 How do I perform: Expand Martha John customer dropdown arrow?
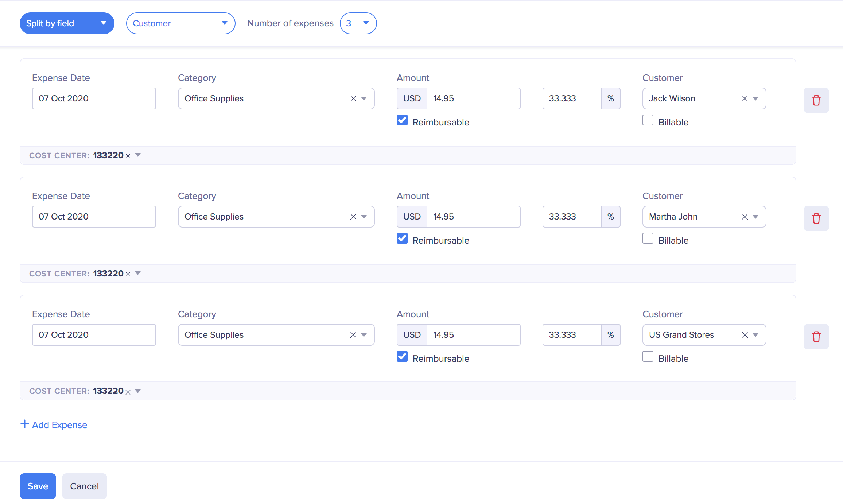coord(755,217)
